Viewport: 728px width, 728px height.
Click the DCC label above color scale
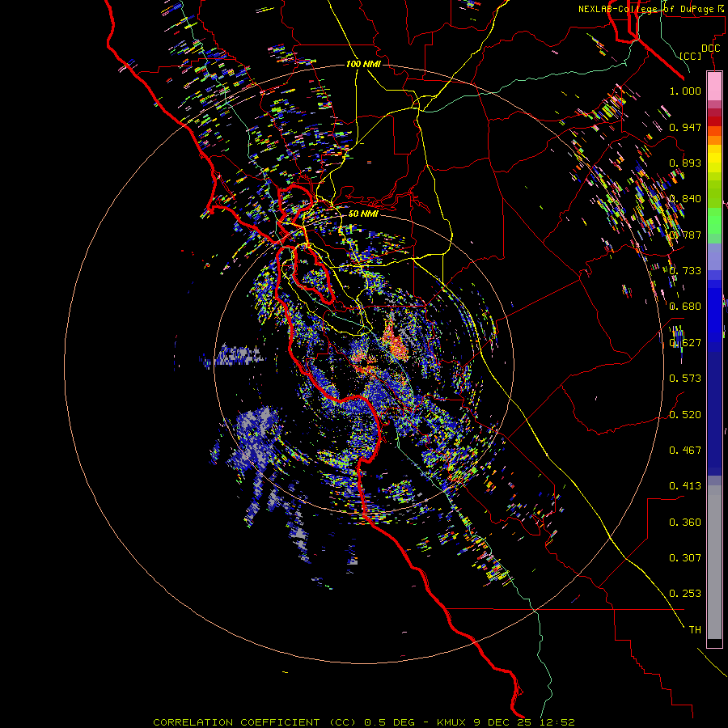[710, 49]
